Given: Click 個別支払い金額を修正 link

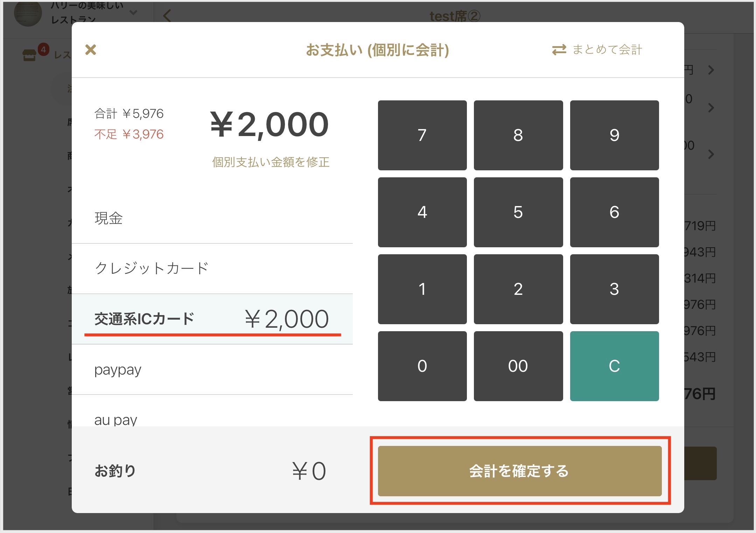Looking at the screenshot, I should coord(271,162).
